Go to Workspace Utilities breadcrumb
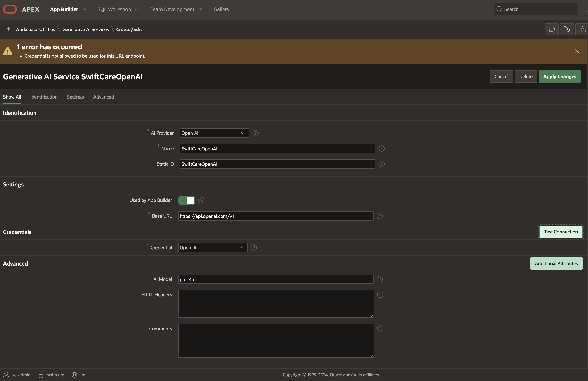Screen dimensions: 588x381 (35, 29)
